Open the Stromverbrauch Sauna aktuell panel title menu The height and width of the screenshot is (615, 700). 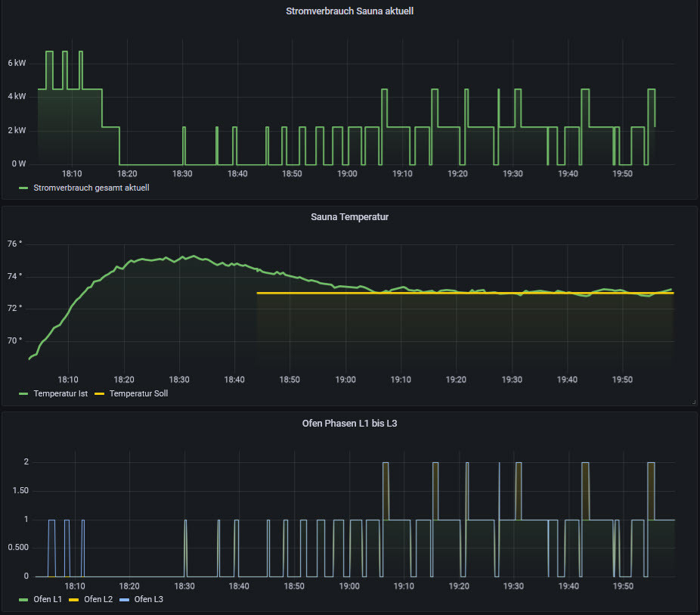pyautogui.click(x=349, y=11)
